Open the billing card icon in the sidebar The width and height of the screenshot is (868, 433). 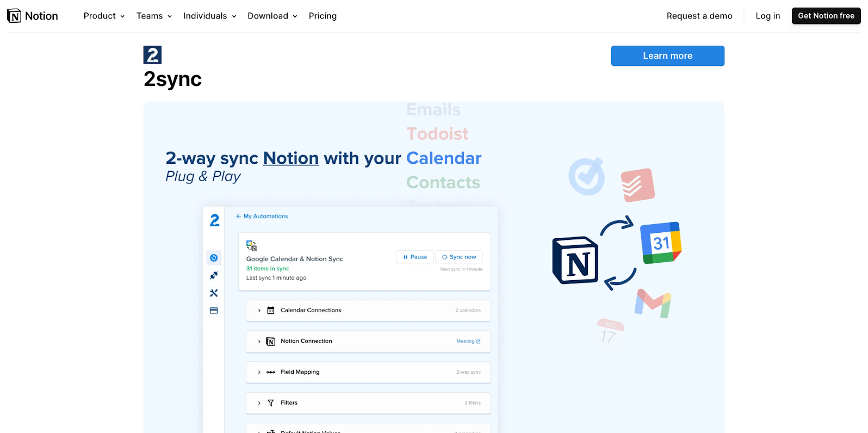coord(214,311)
